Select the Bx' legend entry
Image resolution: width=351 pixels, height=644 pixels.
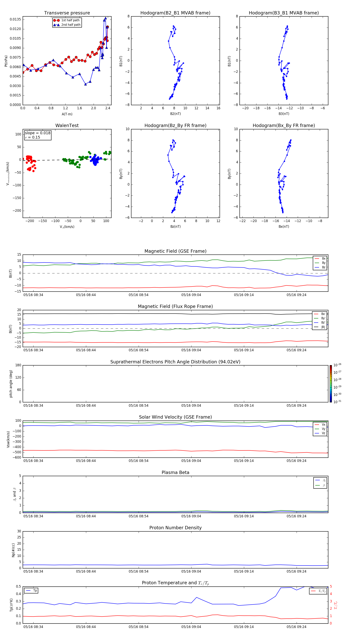point(320,314)
